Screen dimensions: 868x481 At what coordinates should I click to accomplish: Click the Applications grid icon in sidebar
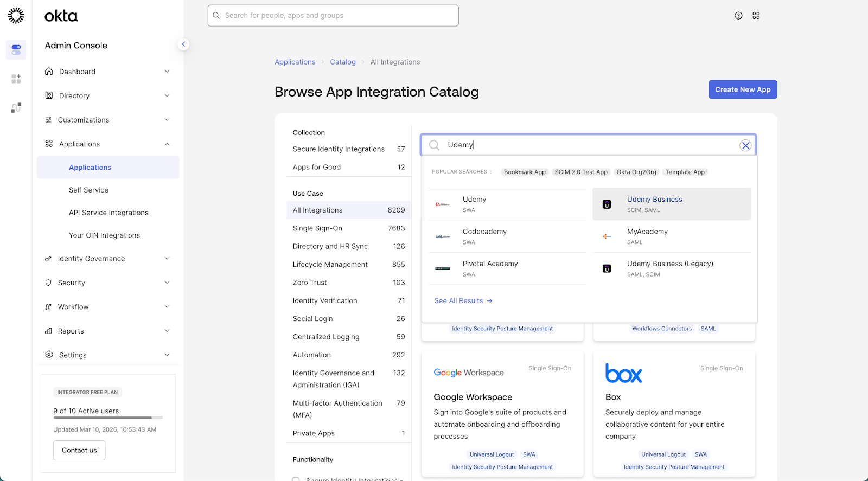click(49, 144)
